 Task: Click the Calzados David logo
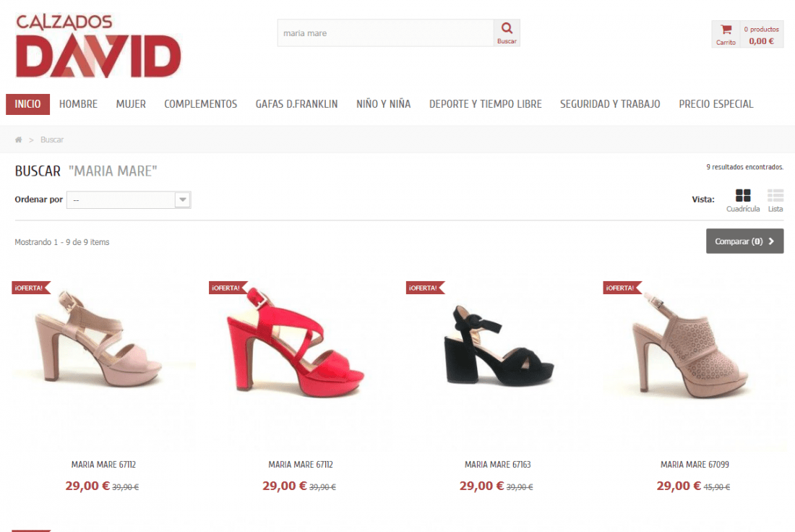pos(98,46)
